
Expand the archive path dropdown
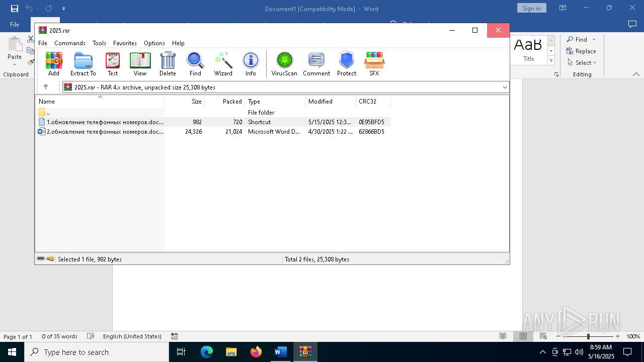point(505,87)
